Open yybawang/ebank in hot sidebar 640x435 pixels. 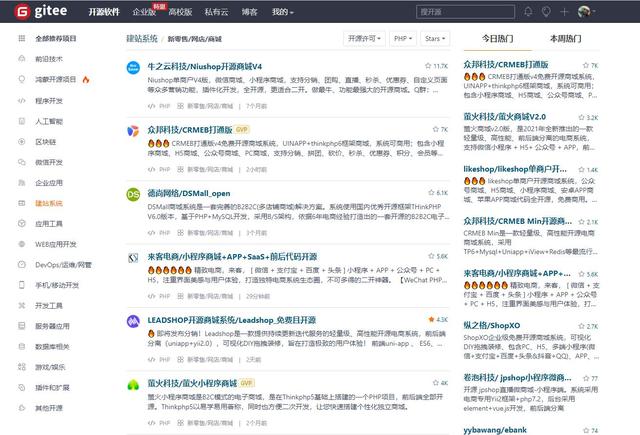coord(495,430)
